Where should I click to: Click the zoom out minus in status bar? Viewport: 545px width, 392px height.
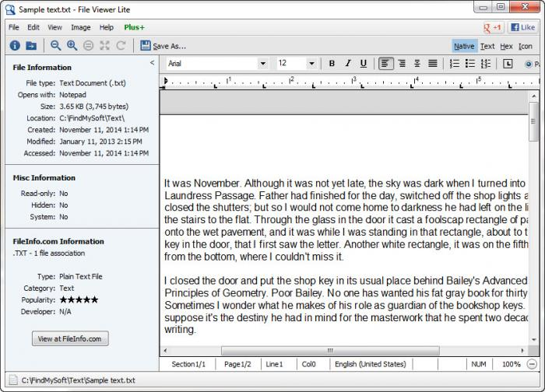[531, 364]
